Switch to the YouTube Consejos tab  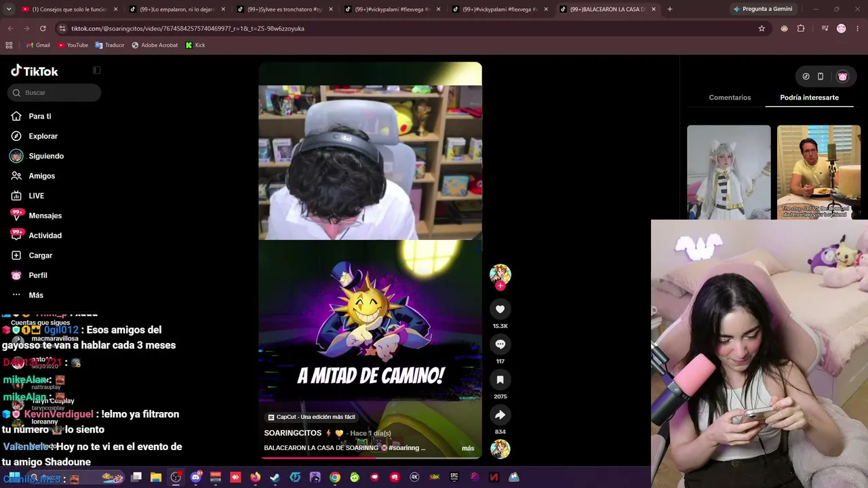coord(70,9)
